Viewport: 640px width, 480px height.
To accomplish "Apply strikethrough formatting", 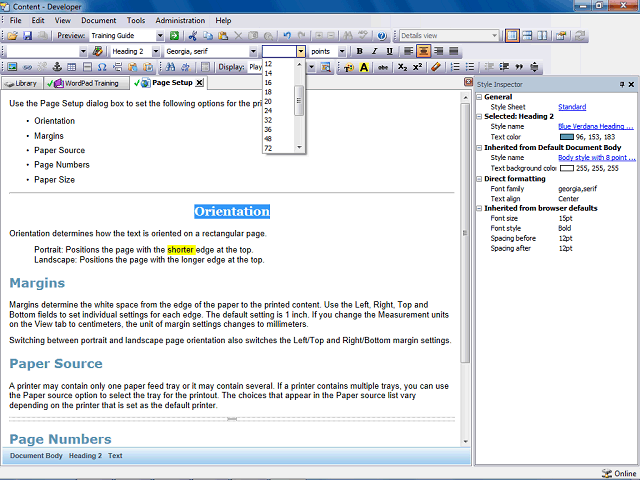I will click(x=383, y=67).
